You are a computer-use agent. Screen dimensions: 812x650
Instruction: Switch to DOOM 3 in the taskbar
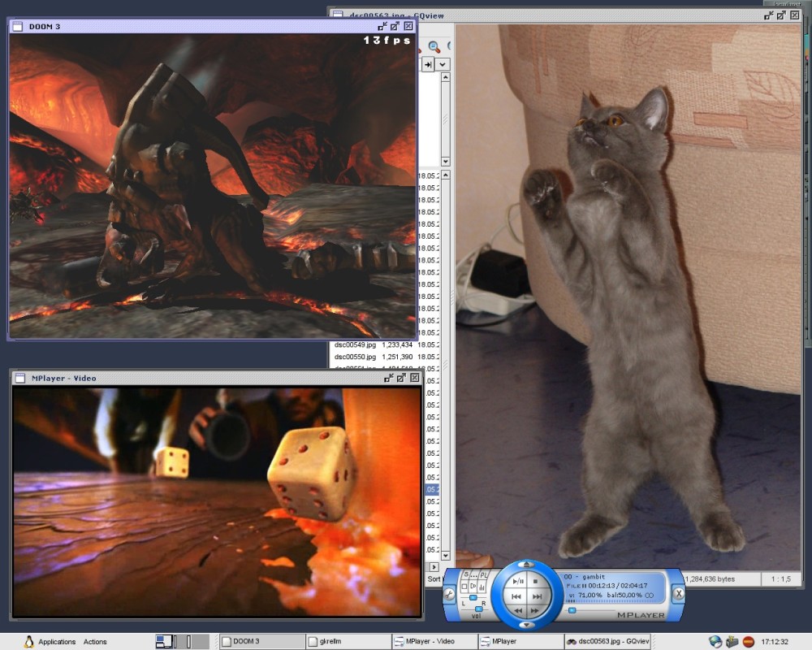click(x=261, y=641)
